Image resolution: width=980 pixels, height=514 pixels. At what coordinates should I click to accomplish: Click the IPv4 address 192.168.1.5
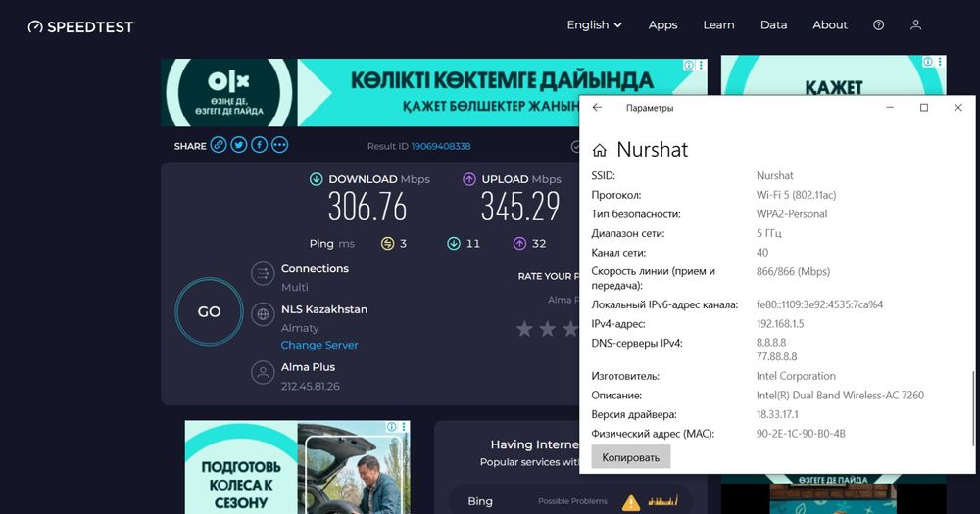[x=780, y=323]
